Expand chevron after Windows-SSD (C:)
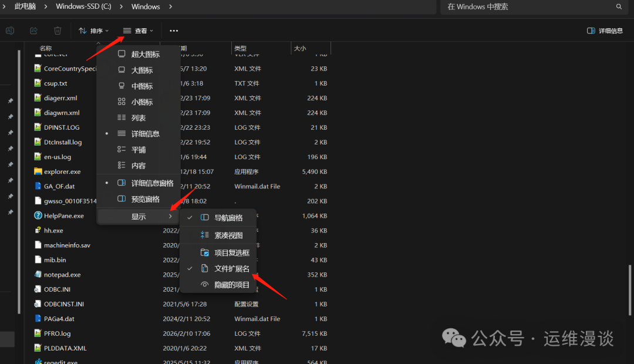This screenshot has height=364, width=634. 122,6
